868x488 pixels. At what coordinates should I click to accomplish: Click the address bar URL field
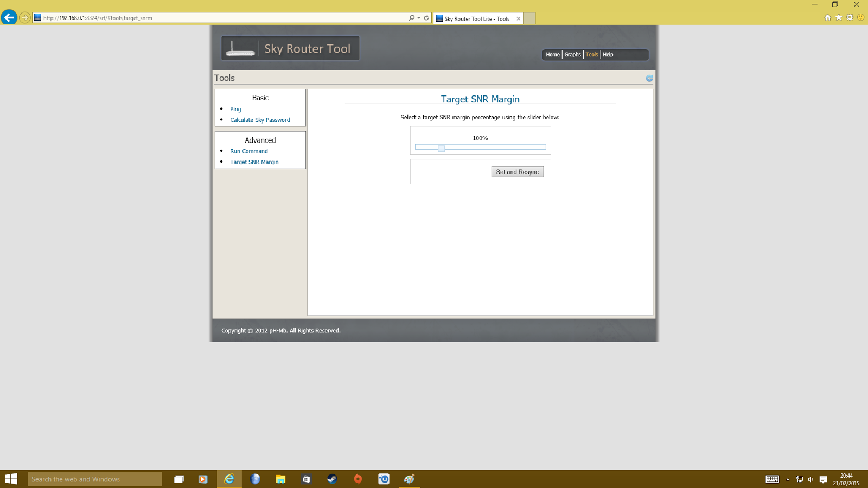tap(220, 18)
